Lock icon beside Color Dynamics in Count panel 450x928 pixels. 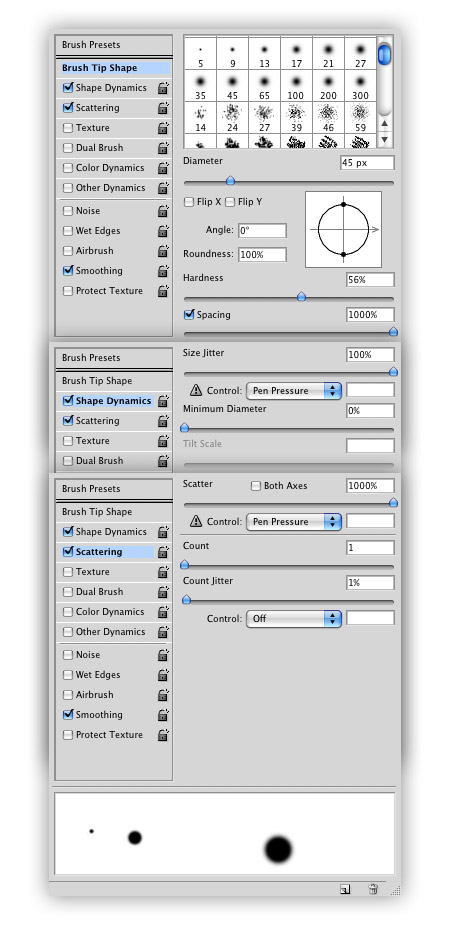(163, 612)
